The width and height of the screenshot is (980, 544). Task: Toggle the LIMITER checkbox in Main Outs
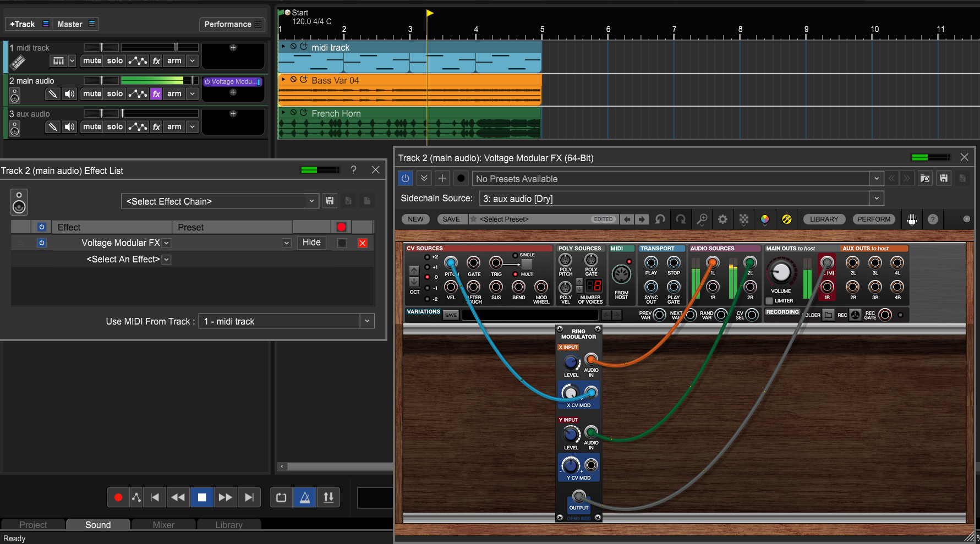coord(769,301)
